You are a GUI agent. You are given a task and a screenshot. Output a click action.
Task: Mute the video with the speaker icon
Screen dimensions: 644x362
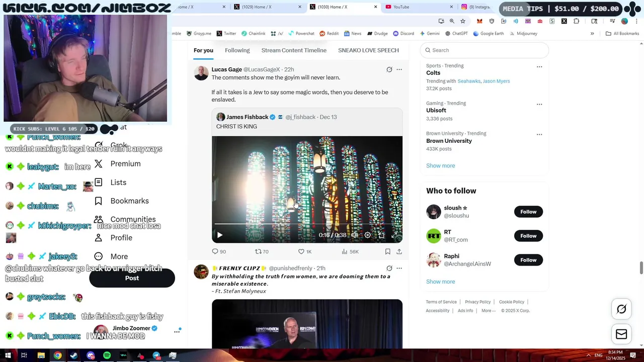point(355,235)
